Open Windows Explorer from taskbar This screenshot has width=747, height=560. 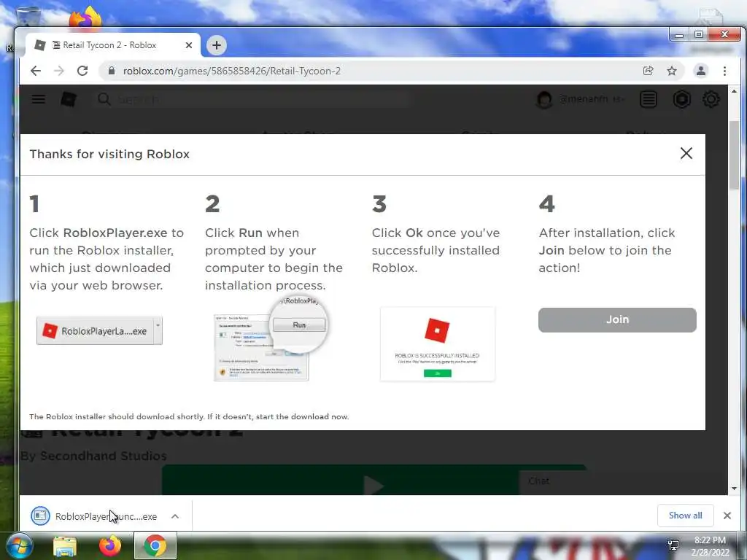coord(65,546)
